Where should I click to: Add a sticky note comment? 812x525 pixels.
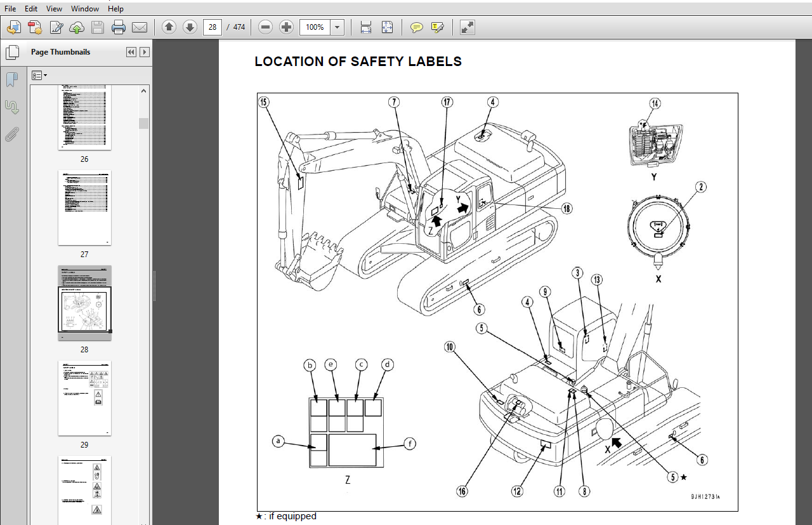point(417,27)
